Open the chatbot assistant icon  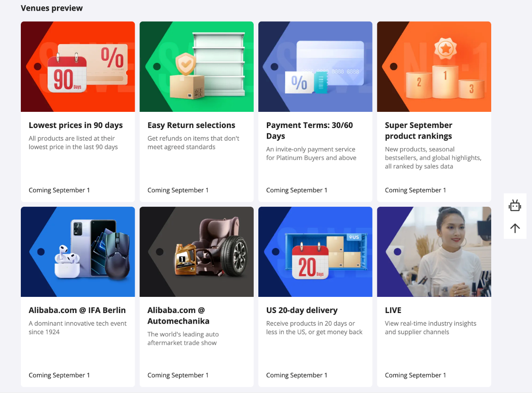pos(515,205)
